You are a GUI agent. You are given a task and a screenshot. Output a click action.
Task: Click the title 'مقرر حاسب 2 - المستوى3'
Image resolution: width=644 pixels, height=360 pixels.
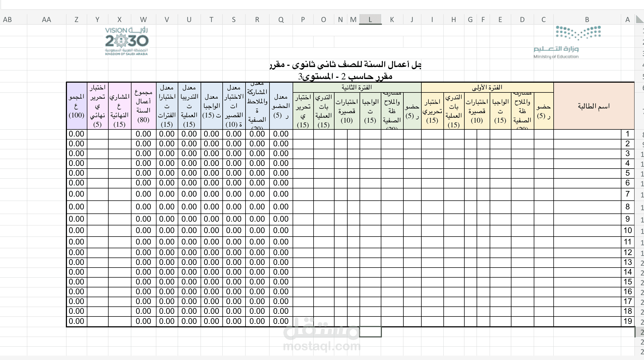point(345,76)
